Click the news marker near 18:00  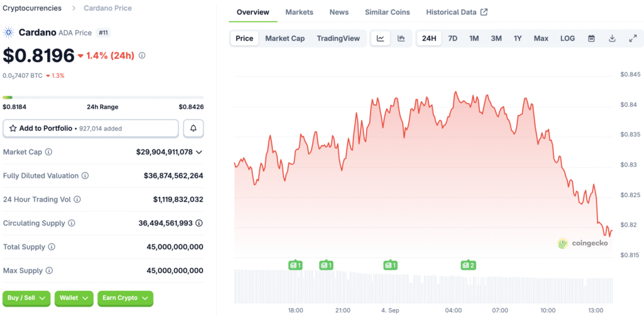click(x=296, y=265)
